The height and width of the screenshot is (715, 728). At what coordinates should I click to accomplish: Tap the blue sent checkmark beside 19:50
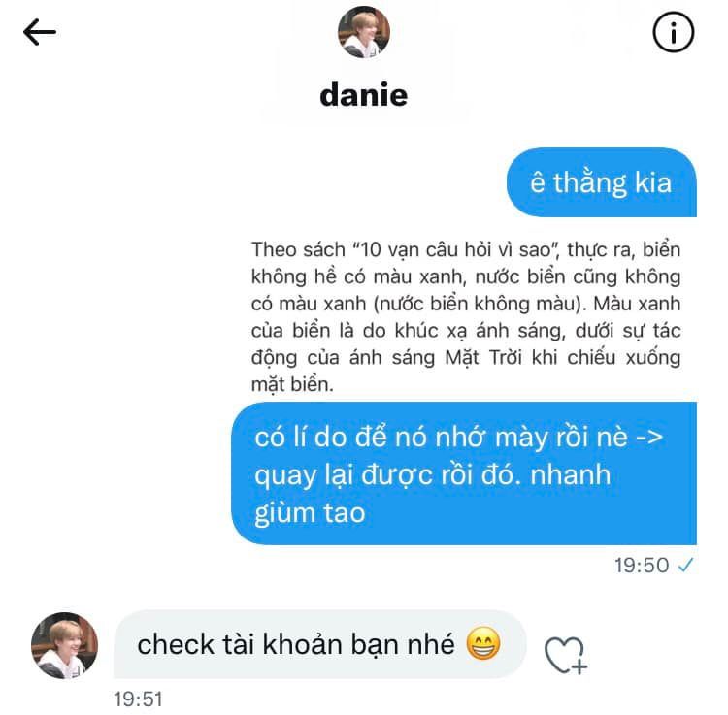point(685,565)
